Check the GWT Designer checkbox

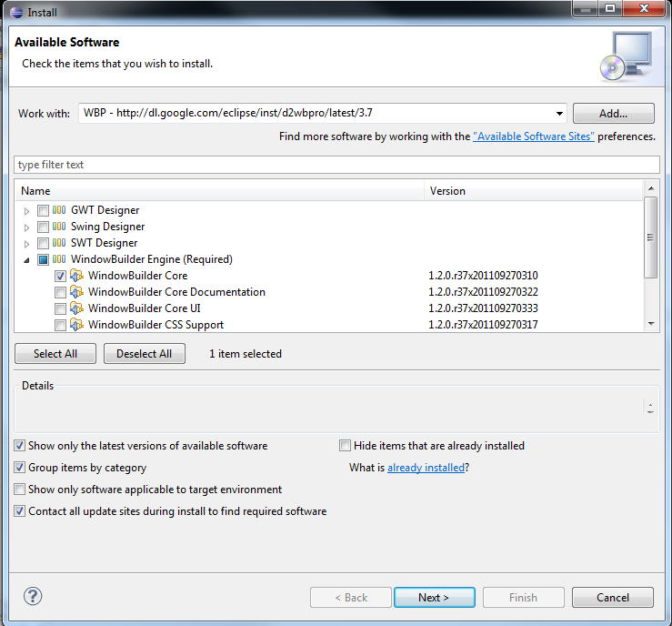[x=43, y=210]
